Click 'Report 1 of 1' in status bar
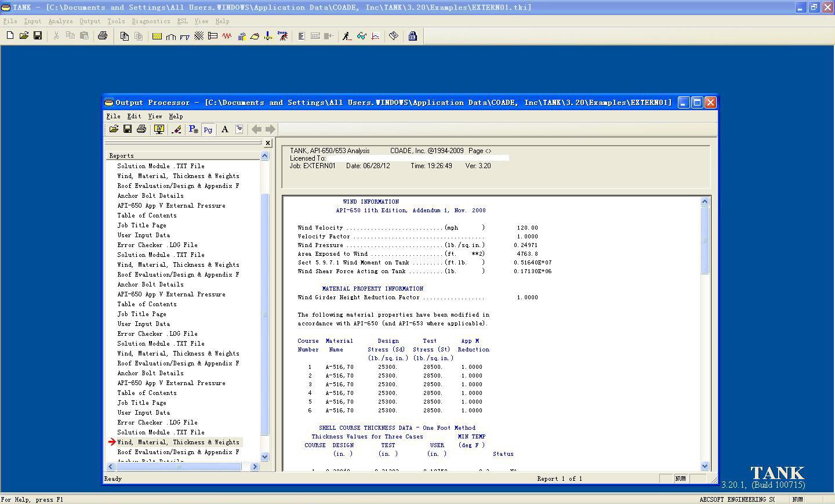 click(560, 478)
